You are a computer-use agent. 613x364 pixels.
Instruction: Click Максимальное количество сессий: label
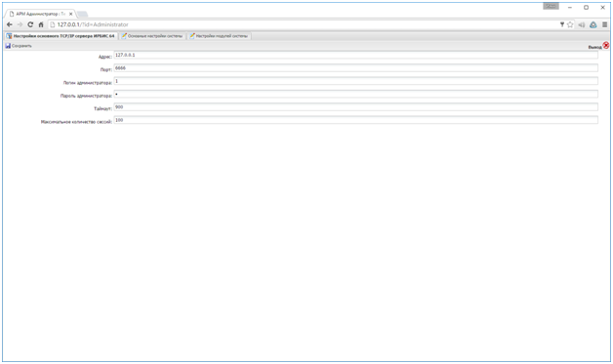[x=76, y=122]
